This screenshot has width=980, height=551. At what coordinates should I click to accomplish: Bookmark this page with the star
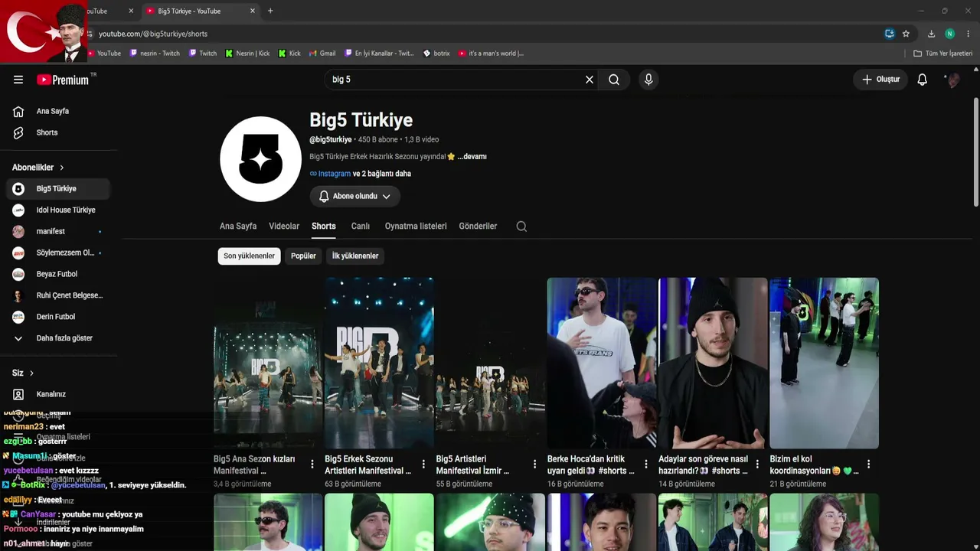tap(906, 34)
